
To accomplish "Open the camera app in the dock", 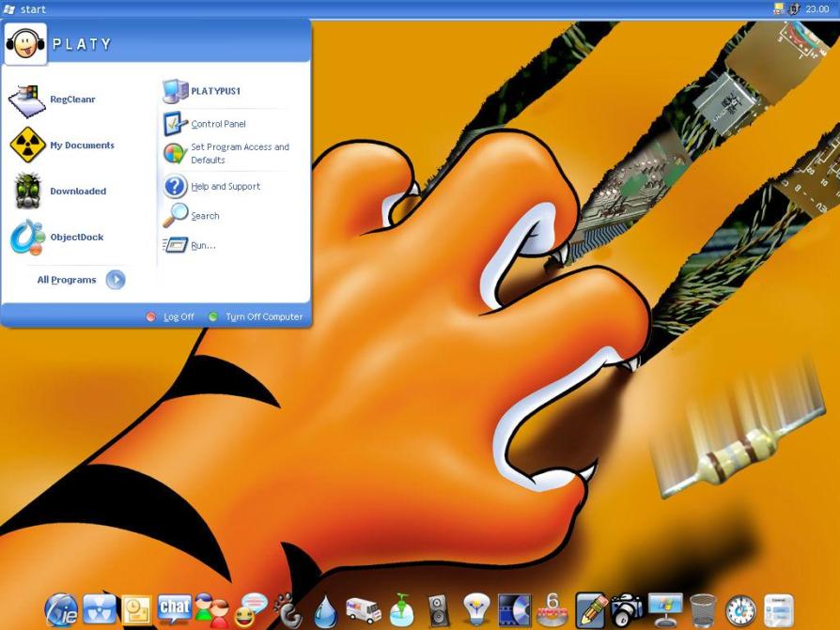I will pos(627,609).
